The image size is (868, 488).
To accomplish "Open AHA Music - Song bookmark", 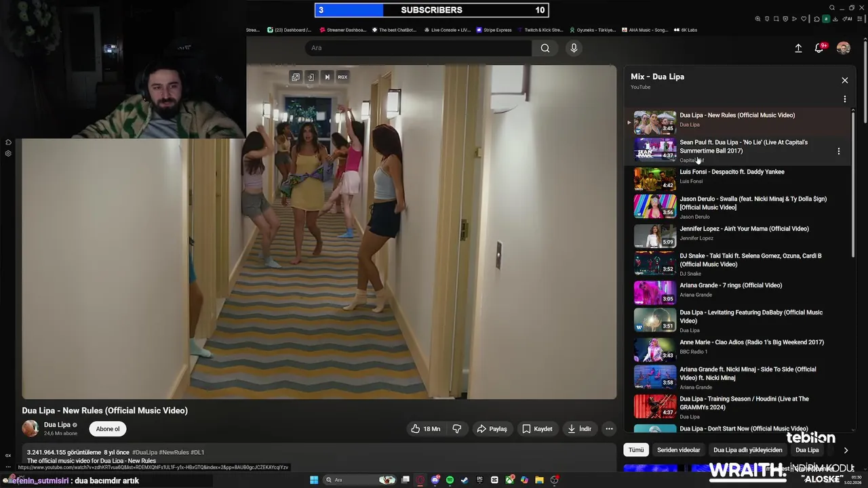I will pyautogui.click(x=644, y=30).
